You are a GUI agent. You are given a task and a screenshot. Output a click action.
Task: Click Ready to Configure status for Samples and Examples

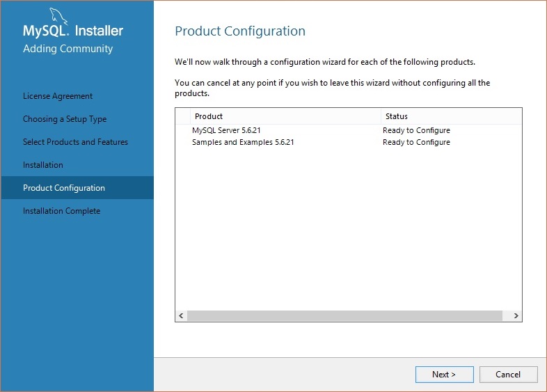(x=417, y=142)
